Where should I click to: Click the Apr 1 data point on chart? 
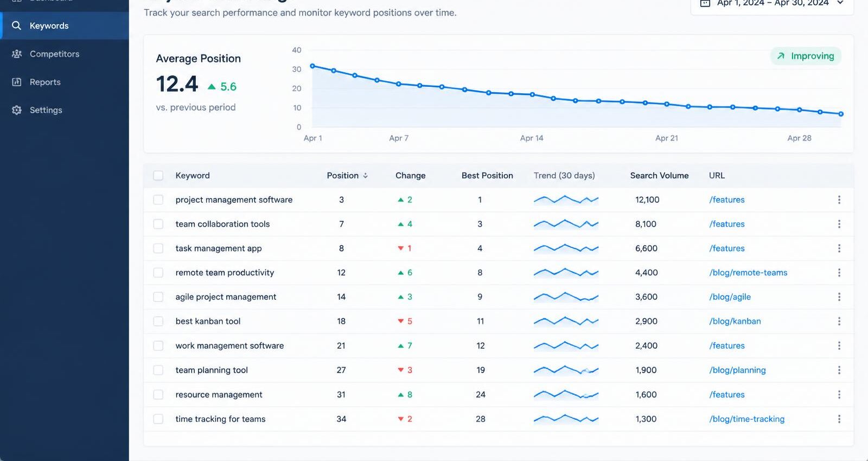coord(312,66)
